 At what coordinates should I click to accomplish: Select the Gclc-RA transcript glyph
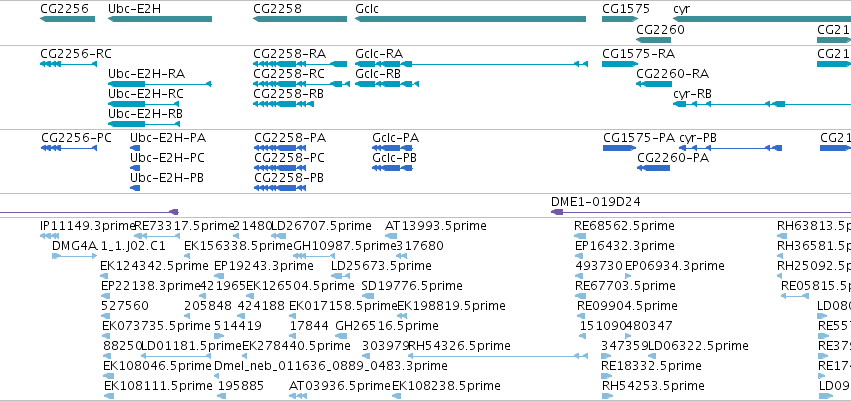point(471,64)
